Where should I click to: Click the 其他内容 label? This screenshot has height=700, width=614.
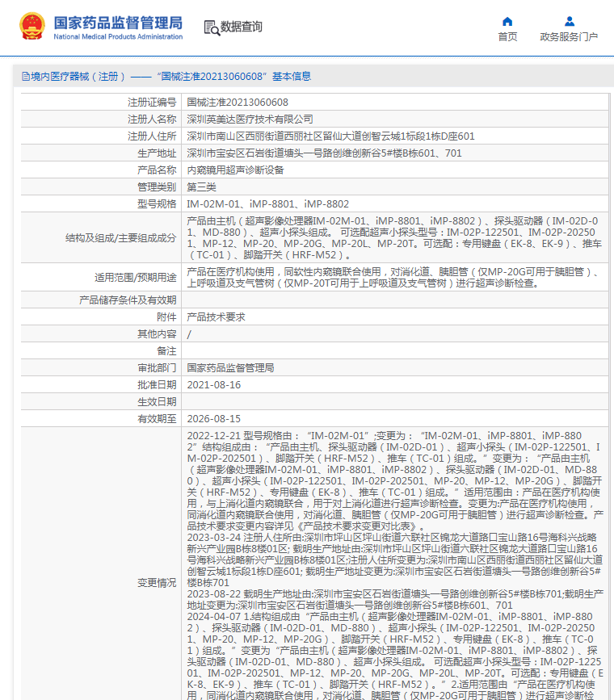pyautogui.click(x=157, y=334)
